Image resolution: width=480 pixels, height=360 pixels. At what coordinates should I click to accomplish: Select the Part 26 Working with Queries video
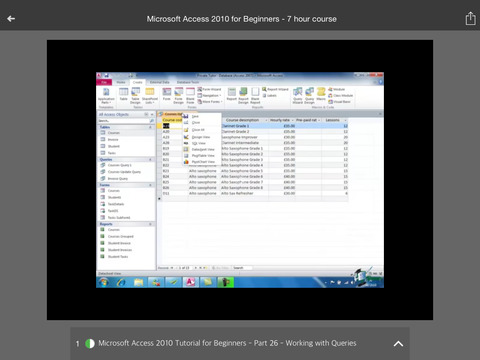[x=227, y=343]
